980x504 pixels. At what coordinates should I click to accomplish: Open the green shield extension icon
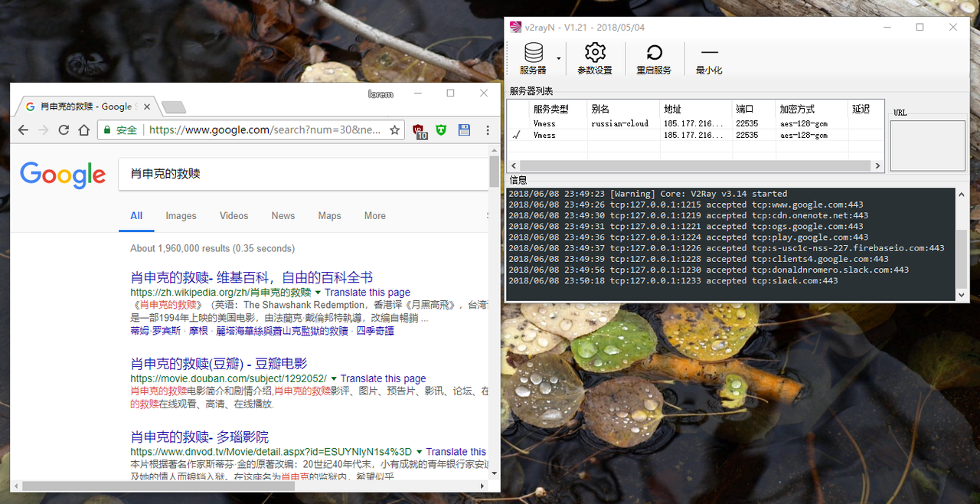click(441, 130)
